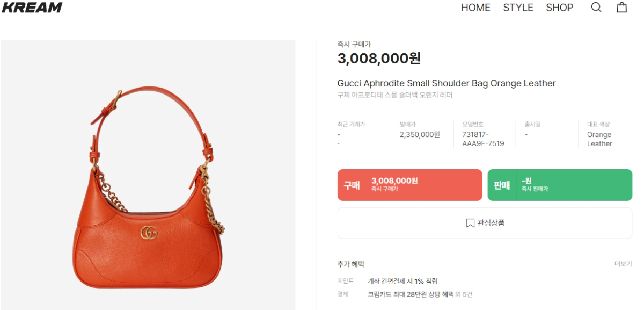The width and height of the screenshot is (644, 310).
Task: Click the green 판매 sell button
Action: pyautogui.click(x=560, y=185)
